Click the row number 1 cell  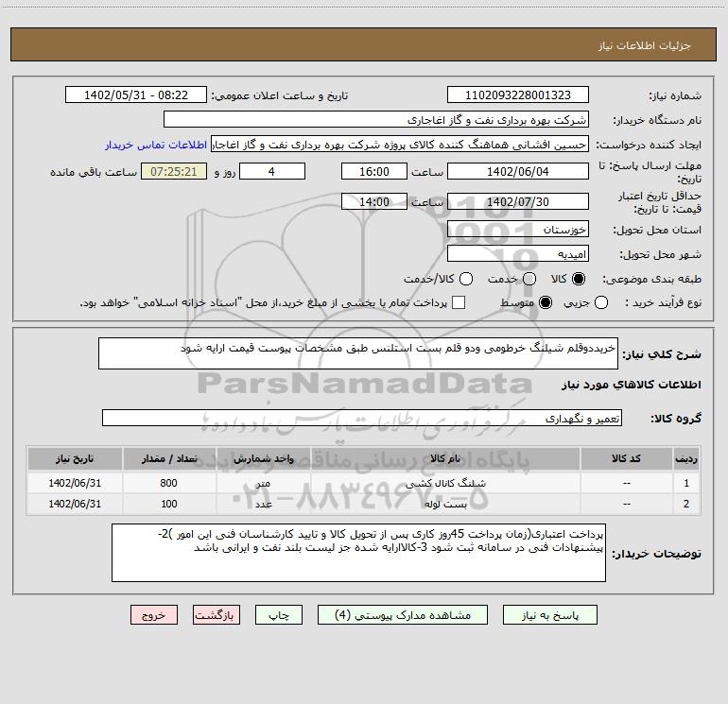(686, 483)
